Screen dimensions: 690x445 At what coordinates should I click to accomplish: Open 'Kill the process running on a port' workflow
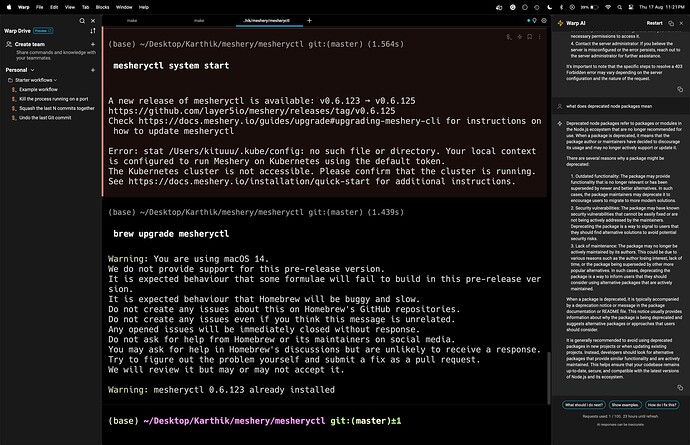tap(53, 99)
